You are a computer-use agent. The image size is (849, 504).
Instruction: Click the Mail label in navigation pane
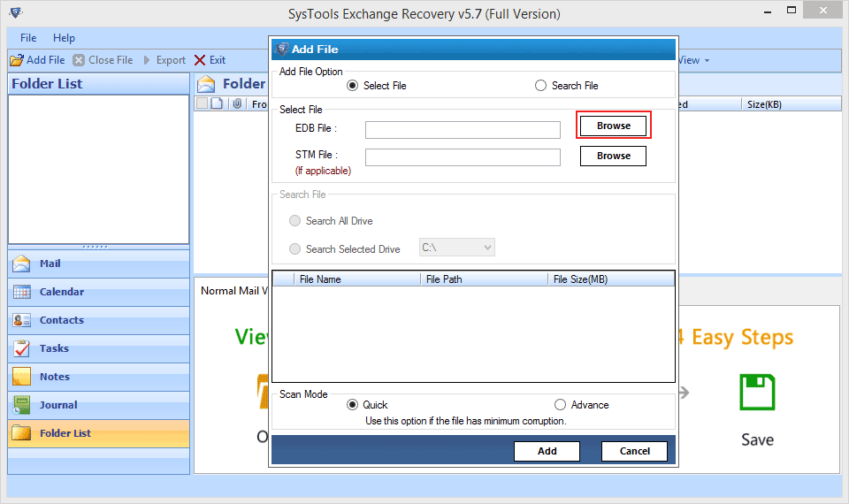[50, 263]
